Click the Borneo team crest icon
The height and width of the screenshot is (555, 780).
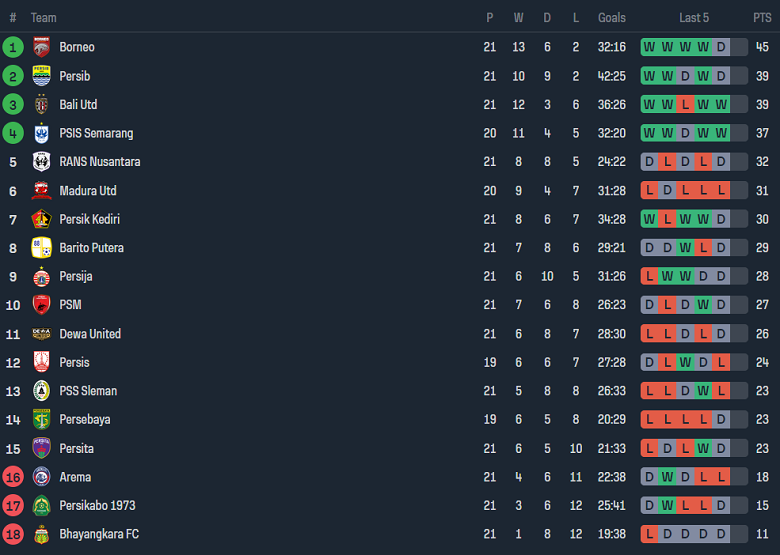tap(41, 47)
